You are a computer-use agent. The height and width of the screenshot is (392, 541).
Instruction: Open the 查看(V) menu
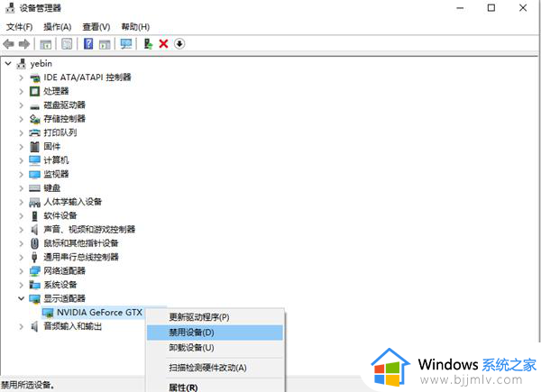point(96,27)
